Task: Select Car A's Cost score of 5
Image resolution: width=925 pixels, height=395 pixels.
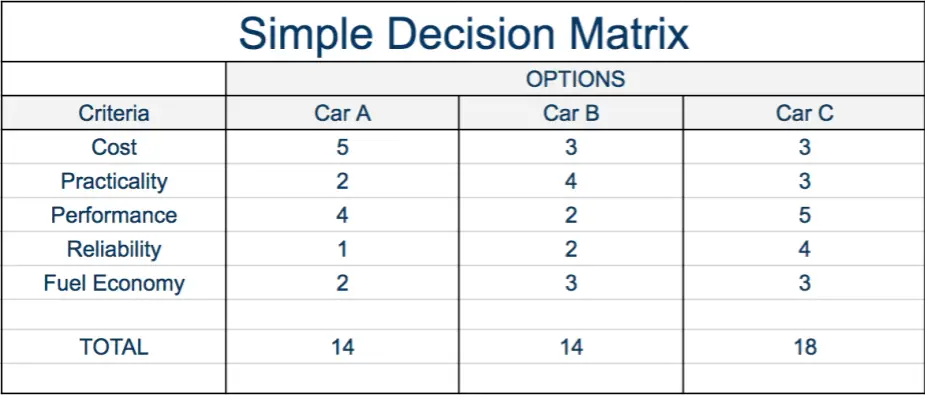Action: click(342, 147)
